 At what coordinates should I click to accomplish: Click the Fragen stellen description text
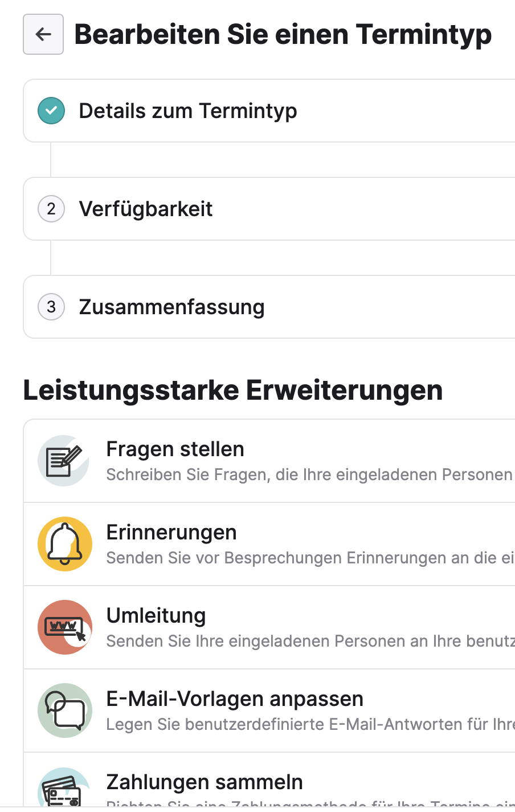point(310,474)
